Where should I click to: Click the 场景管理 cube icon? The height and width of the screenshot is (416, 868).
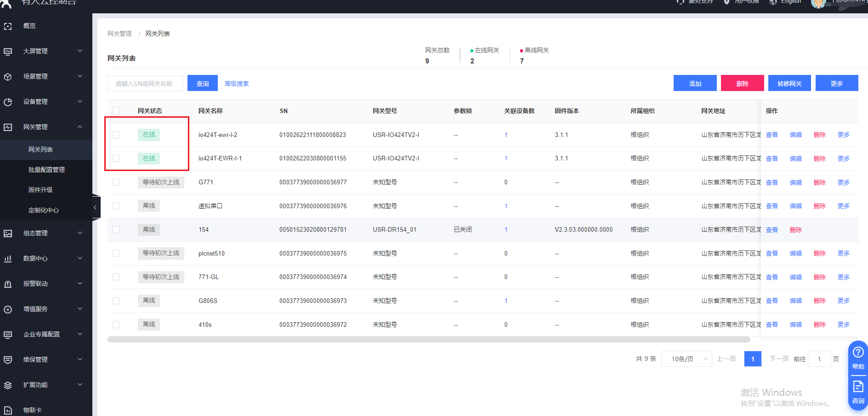(8, 77)
